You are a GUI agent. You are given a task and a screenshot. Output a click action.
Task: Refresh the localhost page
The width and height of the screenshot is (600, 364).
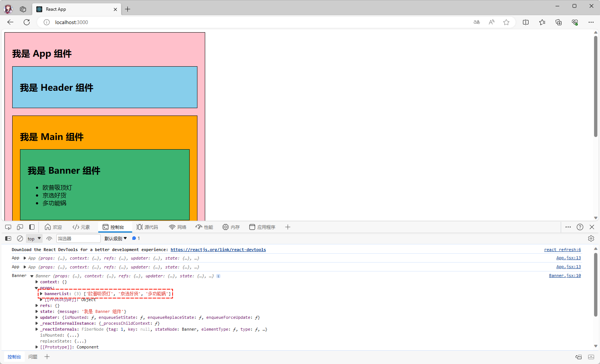[x=27, y=22]
